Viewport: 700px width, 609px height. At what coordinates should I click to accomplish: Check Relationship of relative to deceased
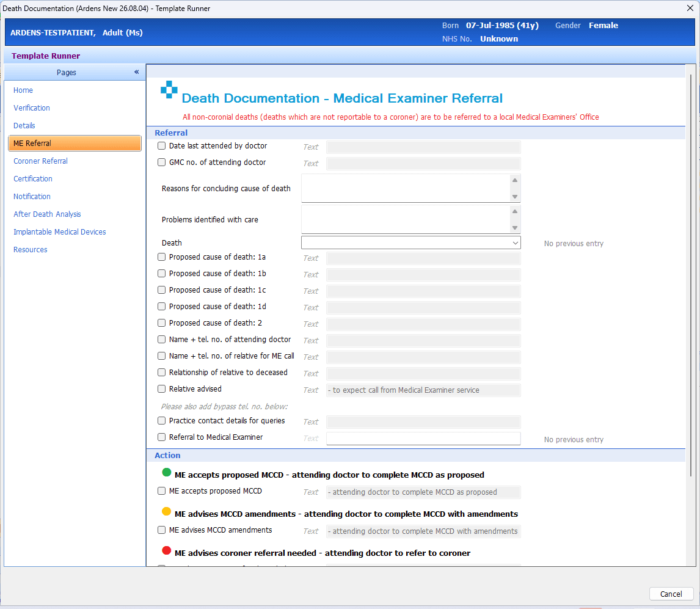click(162, 373)
